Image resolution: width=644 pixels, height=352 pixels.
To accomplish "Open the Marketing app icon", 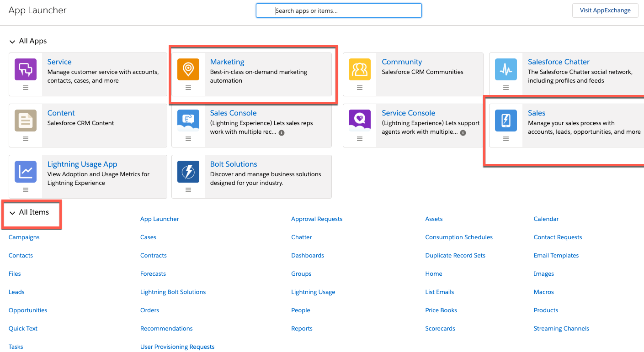I will pos(188,69).
